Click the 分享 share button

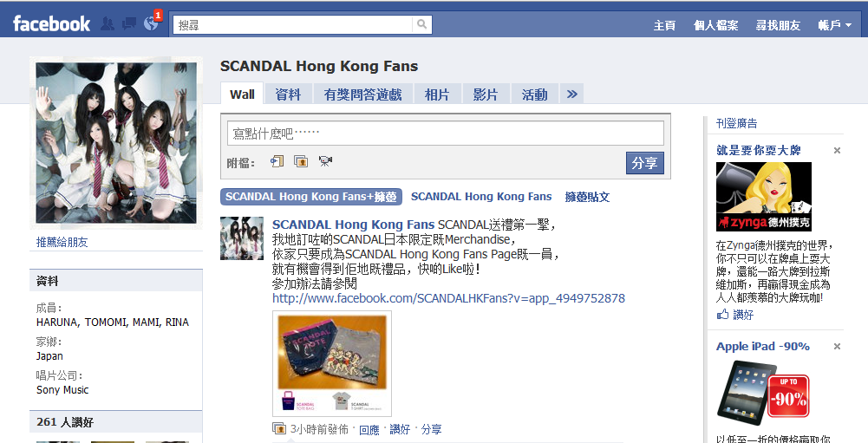(x=645, y=163)
